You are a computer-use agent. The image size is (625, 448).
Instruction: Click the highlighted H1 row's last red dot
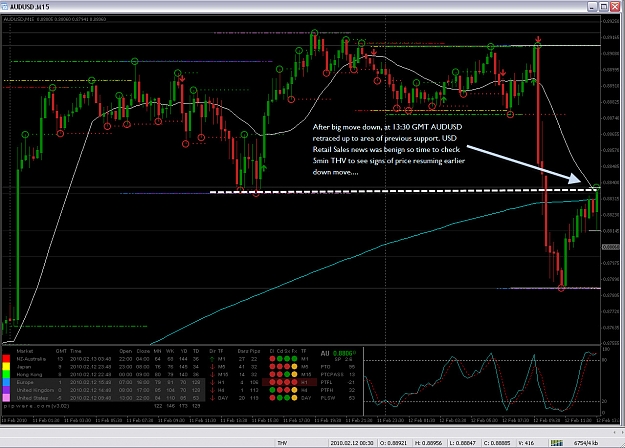[294, 382]
